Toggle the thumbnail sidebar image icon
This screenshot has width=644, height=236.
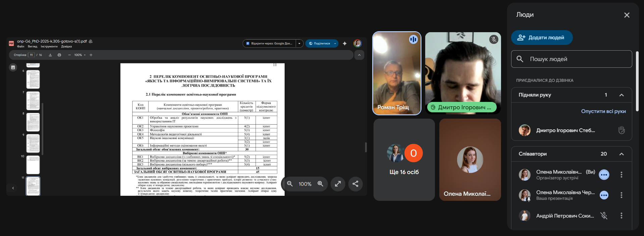pos(13,67)
